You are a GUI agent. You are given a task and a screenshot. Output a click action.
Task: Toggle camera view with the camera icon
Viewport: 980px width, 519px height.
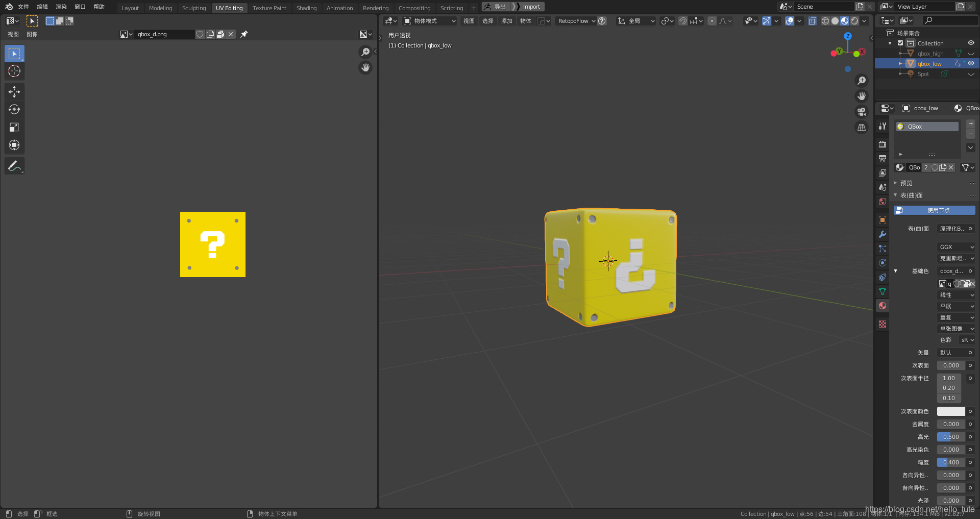coord(862,112)
